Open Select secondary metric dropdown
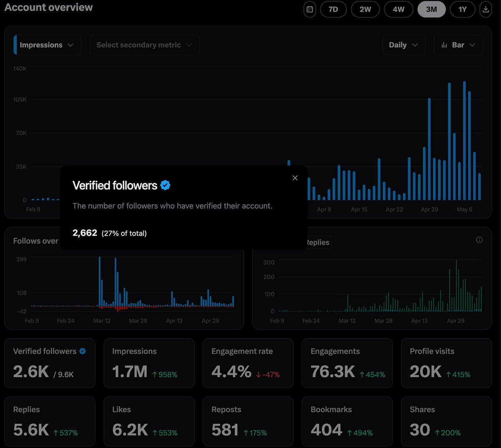 click(x=144, y=45)
